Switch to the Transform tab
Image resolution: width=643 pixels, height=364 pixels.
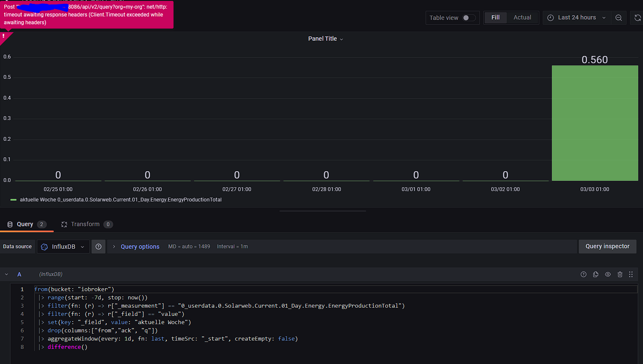pyautogui.click(x=87, y=224)
